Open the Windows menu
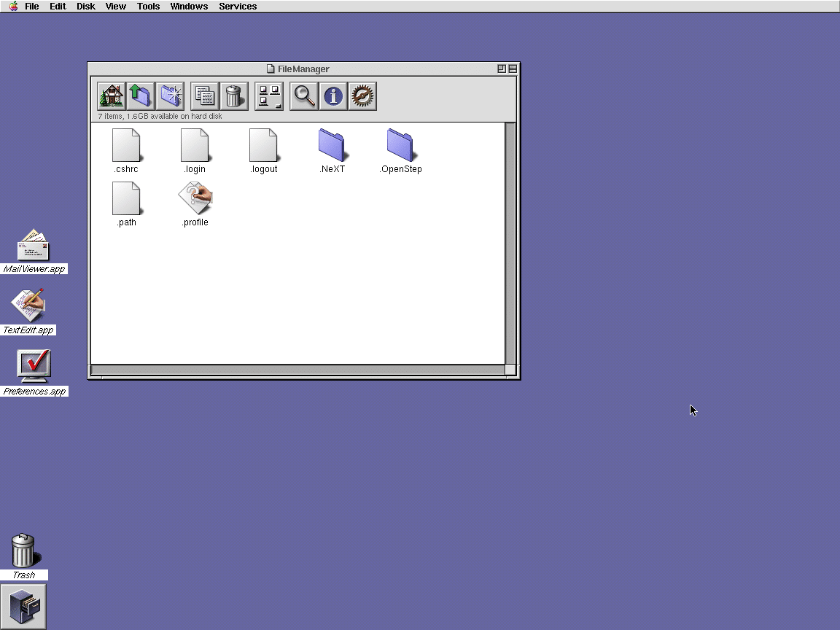 [189, 7]
